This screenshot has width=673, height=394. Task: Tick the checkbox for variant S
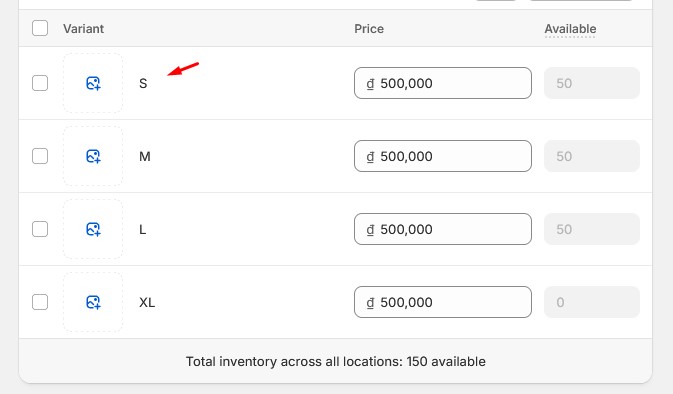(x=40, y=83)
